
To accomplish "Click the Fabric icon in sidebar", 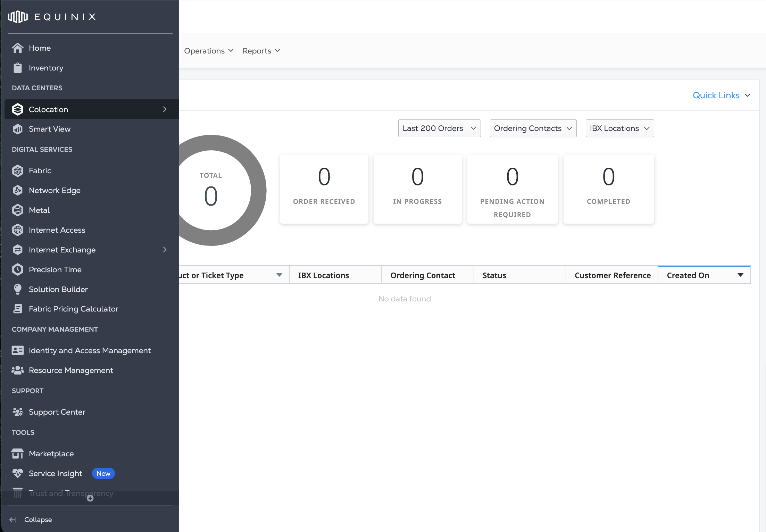I will (18, 171).
